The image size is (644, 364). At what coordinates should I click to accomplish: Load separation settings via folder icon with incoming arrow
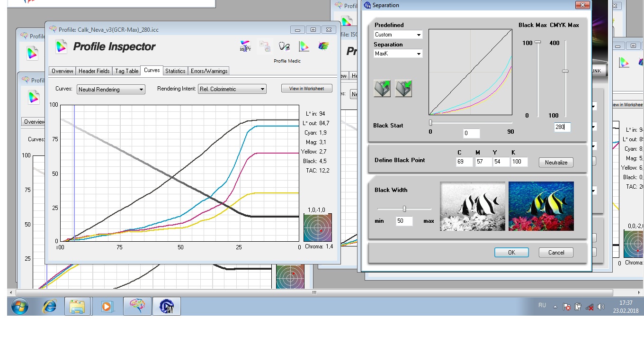coord(403,88)
